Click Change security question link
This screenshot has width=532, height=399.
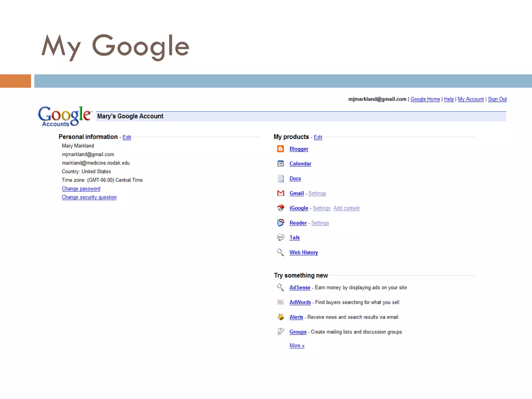tap(89, 197)
